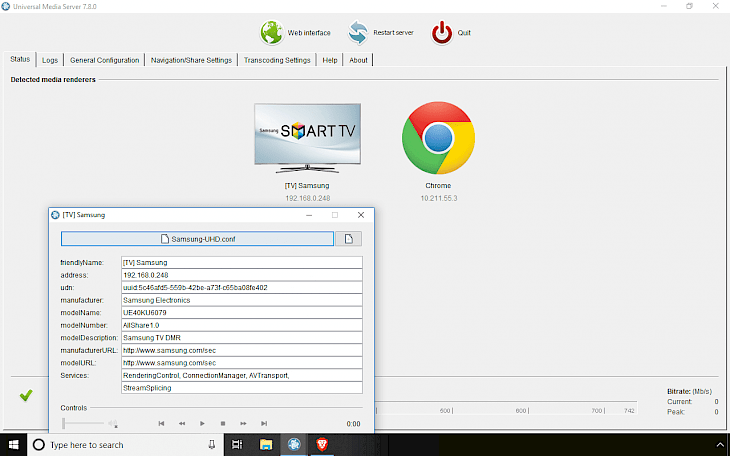This screenshot has height=456, width=730.
Task: Click the stop playback control
Action: click(x=223, y=423)
